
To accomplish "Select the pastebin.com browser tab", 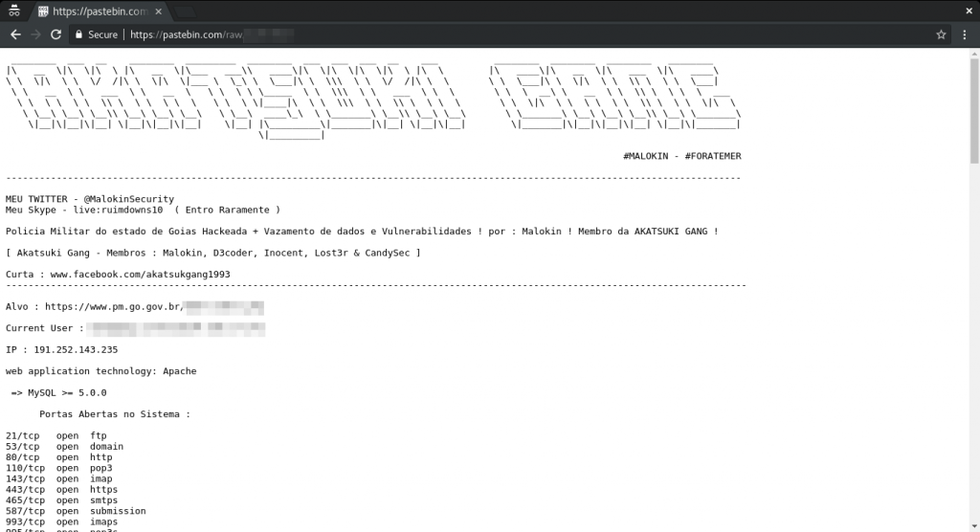I will click(x=99, y=11).
